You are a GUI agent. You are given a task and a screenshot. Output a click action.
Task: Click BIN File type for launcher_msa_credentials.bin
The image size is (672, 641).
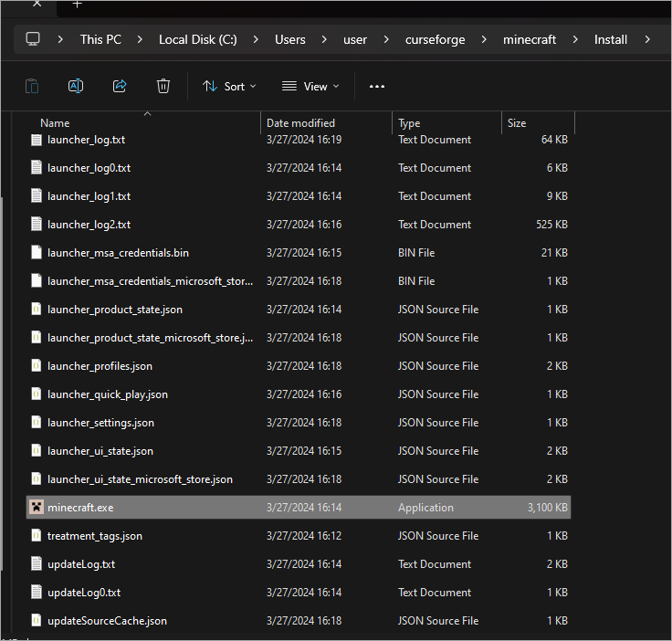coord(416,253)
